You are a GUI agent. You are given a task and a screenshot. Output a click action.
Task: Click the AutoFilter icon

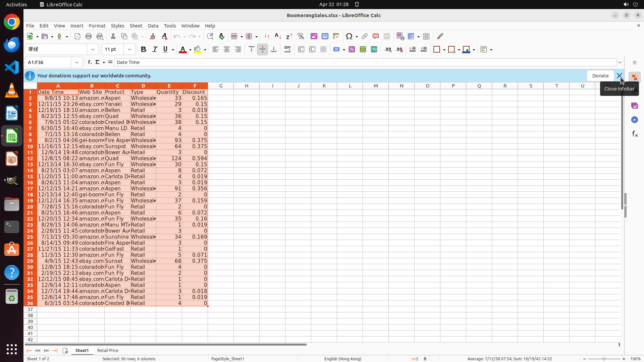(x=301, y=37)
